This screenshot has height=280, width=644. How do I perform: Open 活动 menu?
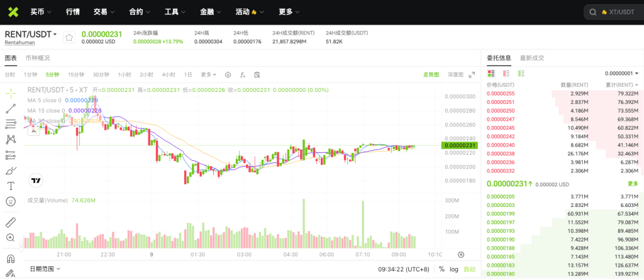click(250, 12)
